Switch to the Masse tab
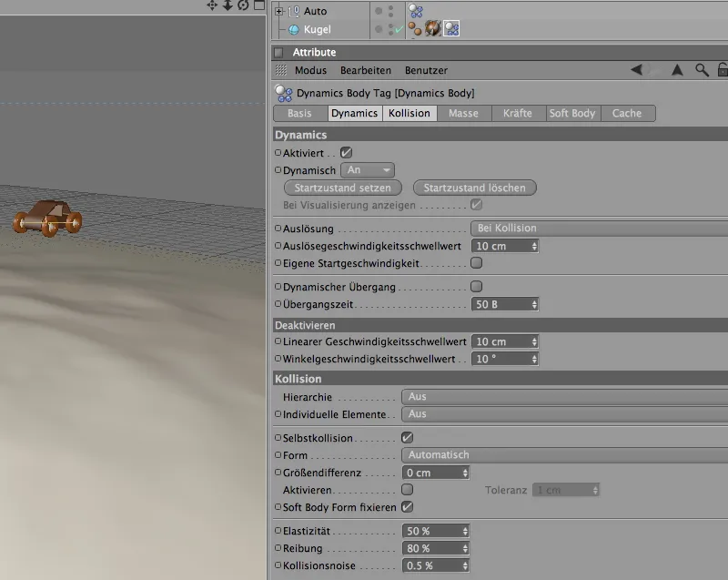This screenshot has width=728, height=580. tap(463, 114)
